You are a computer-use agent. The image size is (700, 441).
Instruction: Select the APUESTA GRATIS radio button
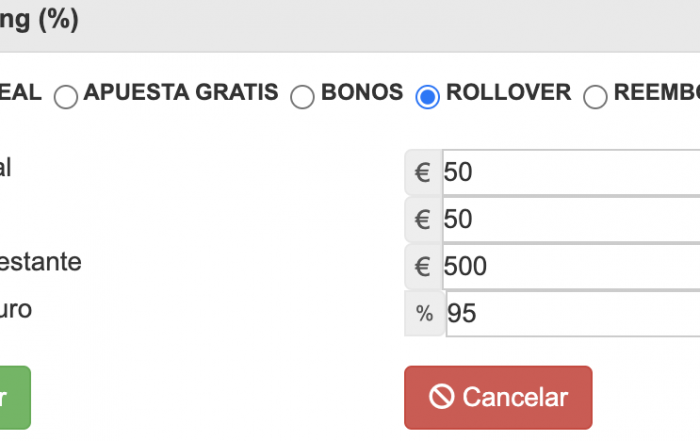(66, 96)
